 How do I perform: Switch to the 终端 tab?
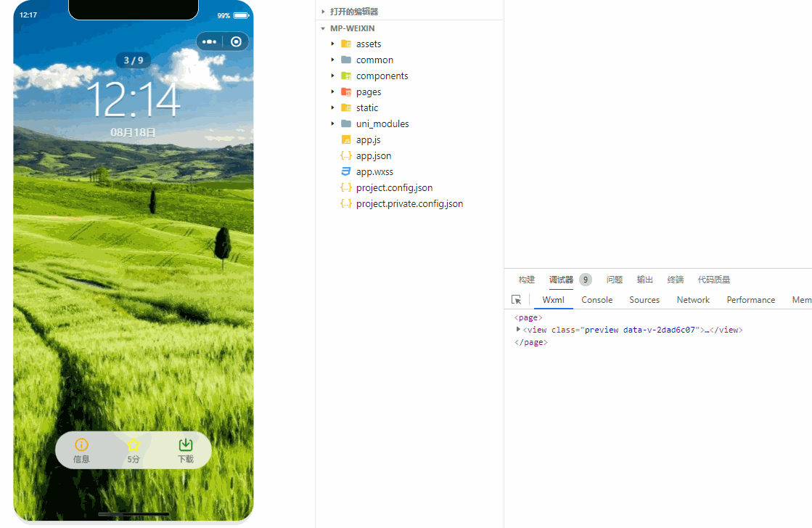tap(676, 280)
